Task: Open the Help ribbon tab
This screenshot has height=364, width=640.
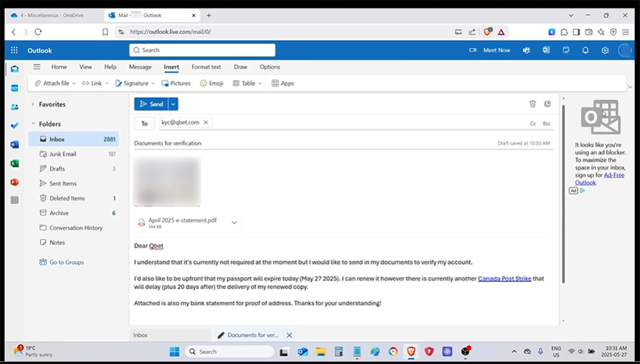Action: [110, 67]
